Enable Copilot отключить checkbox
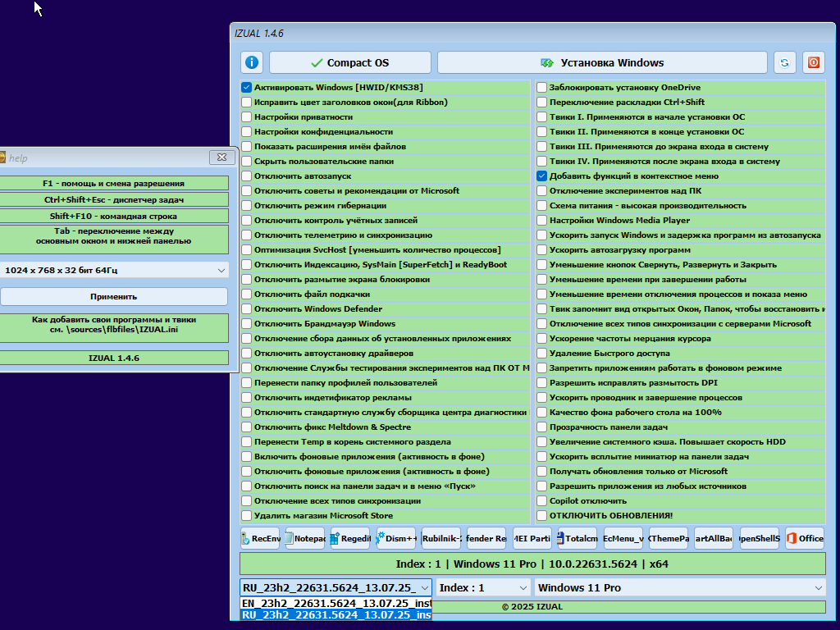 point(541,501)
